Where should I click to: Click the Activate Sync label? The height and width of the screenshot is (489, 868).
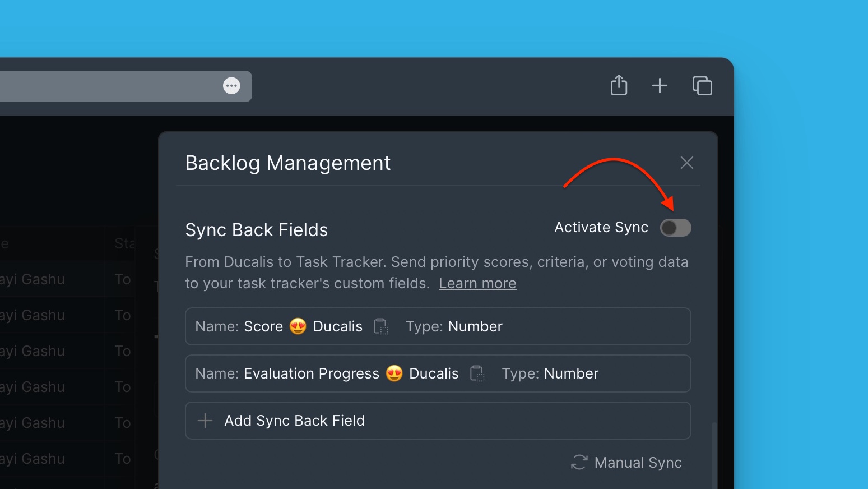[x=601, y=227]
